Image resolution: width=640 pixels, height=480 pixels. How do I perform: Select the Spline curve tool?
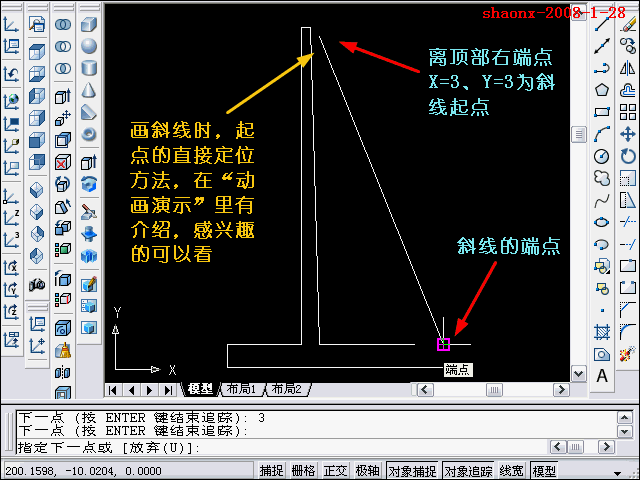602,200
